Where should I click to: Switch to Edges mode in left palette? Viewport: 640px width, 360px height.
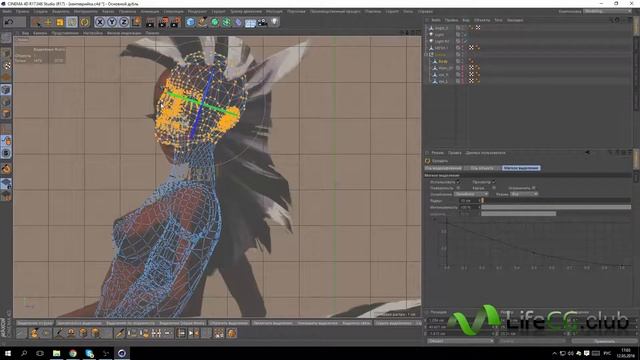point(6,102)
